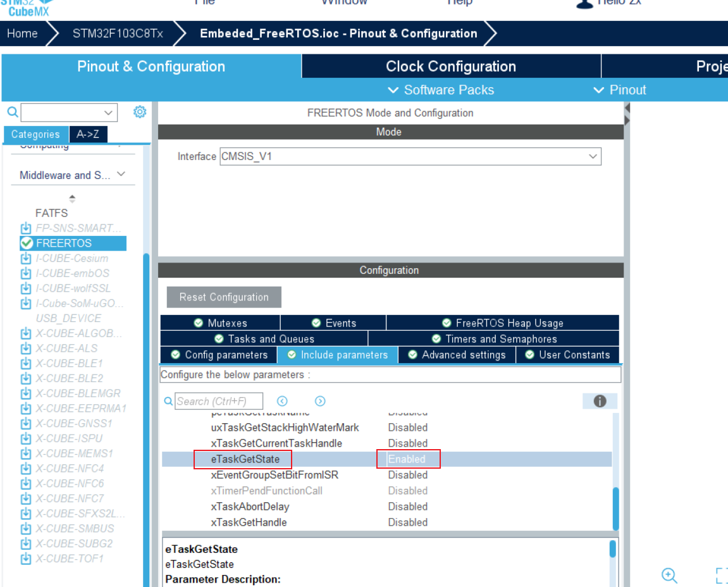Click download icon next to X-CUBE-TOF1
The image size is (728, 587).
point(26,559)
